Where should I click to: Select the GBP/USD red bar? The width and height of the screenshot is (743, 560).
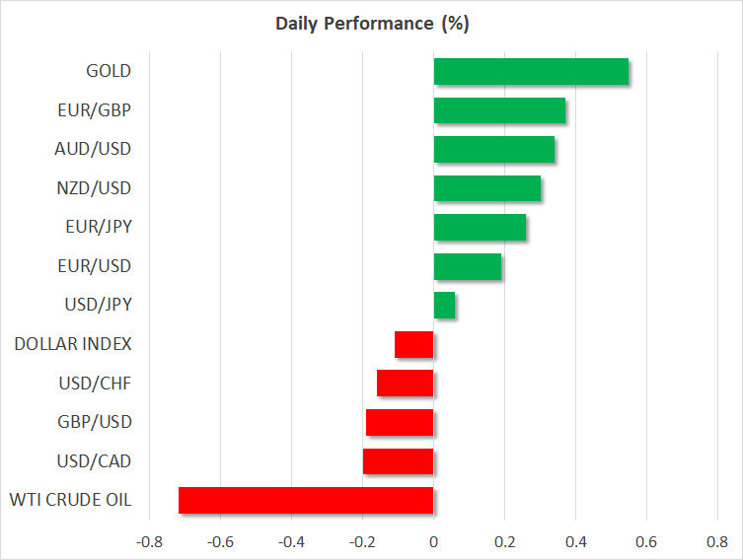tap(400, 422)
